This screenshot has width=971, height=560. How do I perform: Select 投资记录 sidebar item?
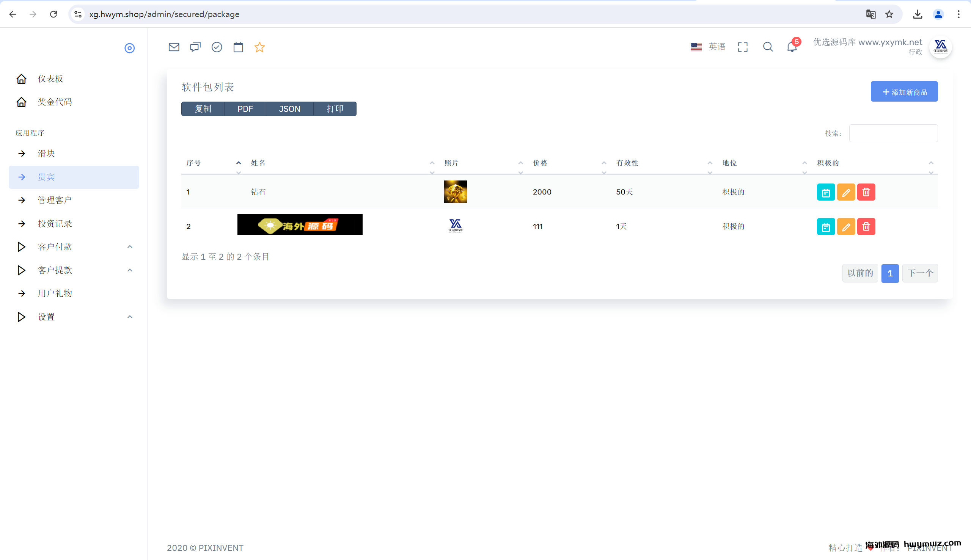point(55,223)
